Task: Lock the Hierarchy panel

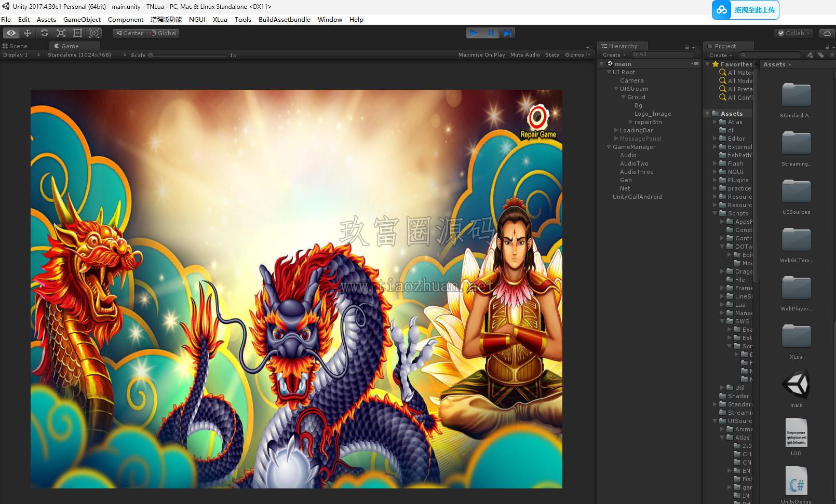Action: (687, 47)
